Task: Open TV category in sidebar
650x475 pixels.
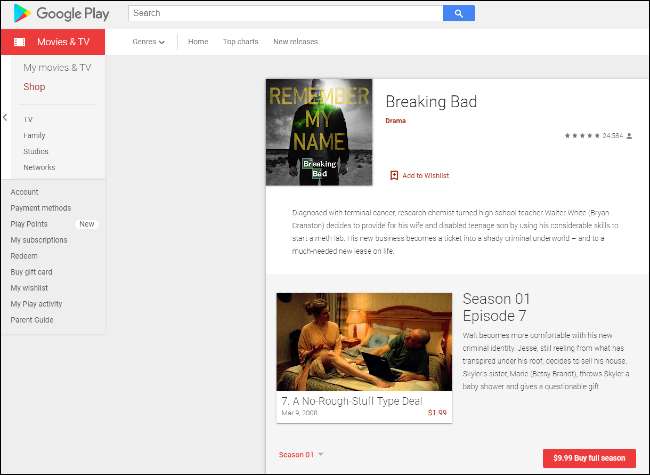Action: click(x=28, y=119)
